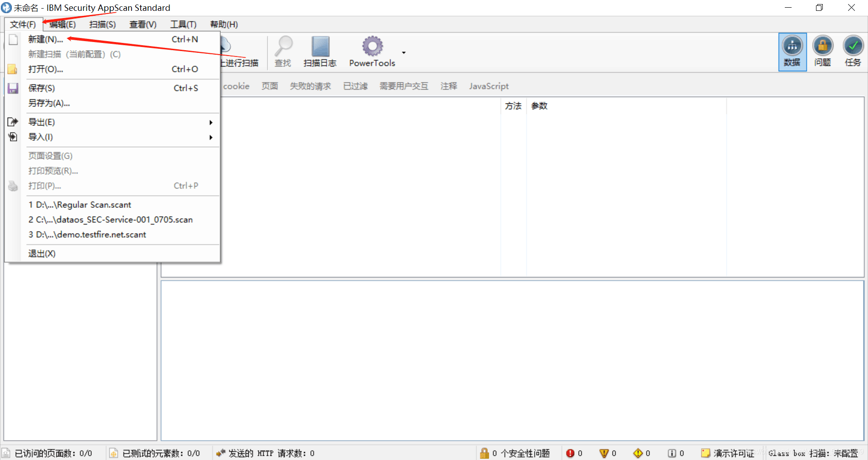Expand the 导入(I) submenu
The image size is (868, 460).
[113, 137]
